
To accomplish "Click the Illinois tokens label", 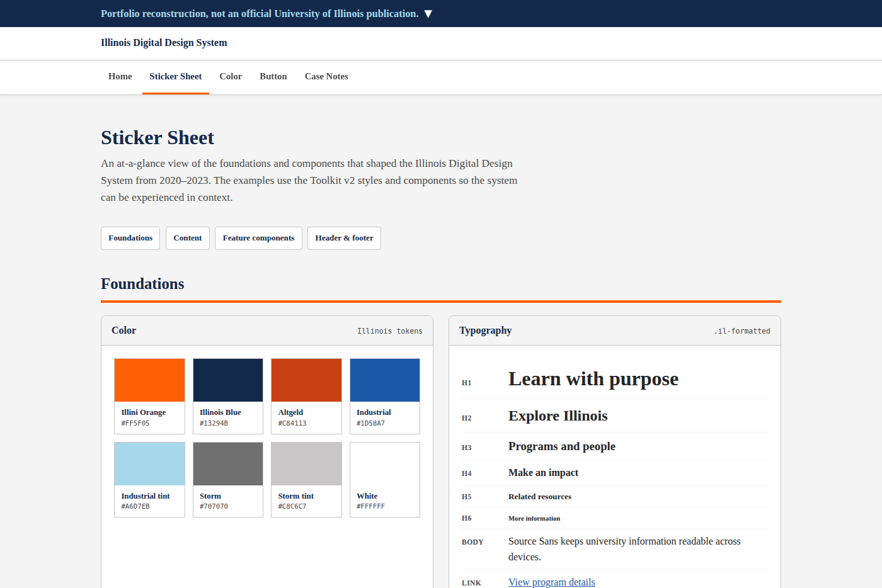I will click(x=390, y=331).
